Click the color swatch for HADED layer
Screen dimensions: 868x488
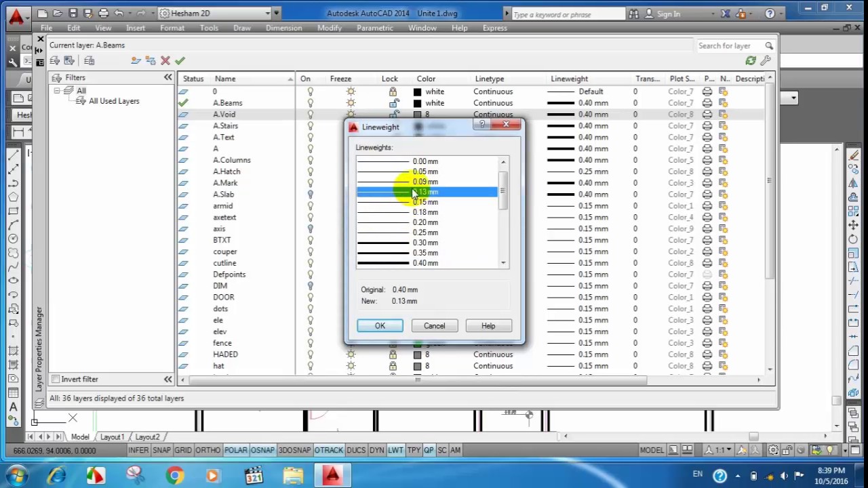(x=418, y=354)
